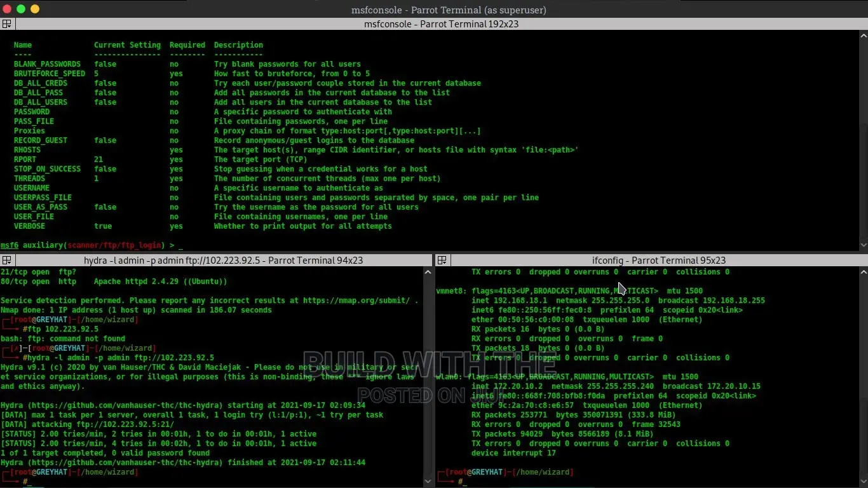Click the DB_ALL_CREDS option name
The image size is (868, 488).
coord(41,83)
